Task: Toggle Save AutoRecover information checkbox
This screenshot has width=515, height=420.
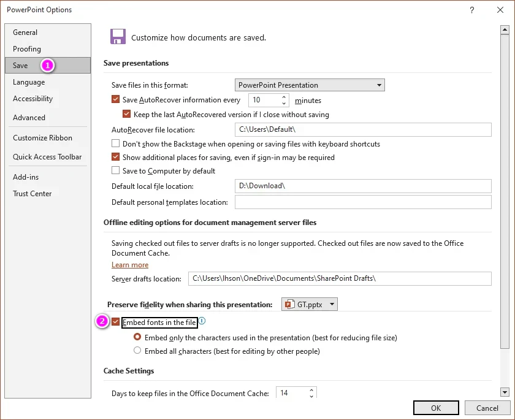Action: [116, 100]
